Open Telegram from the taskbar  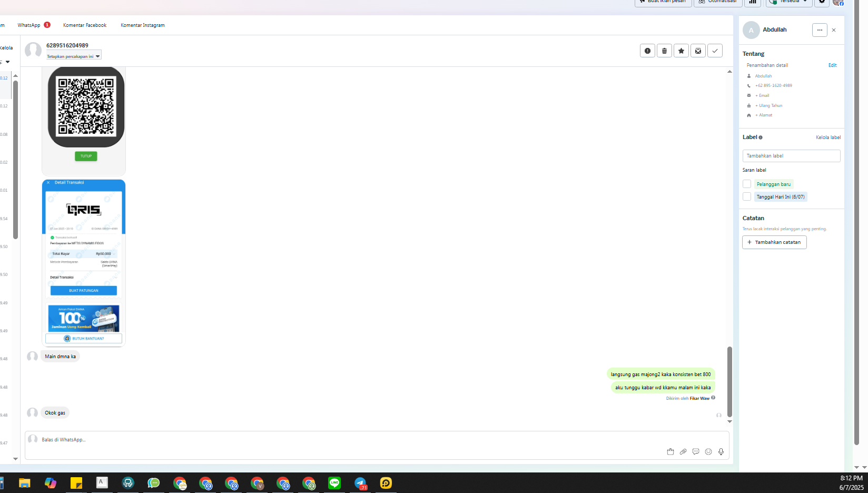pos(360,483)
